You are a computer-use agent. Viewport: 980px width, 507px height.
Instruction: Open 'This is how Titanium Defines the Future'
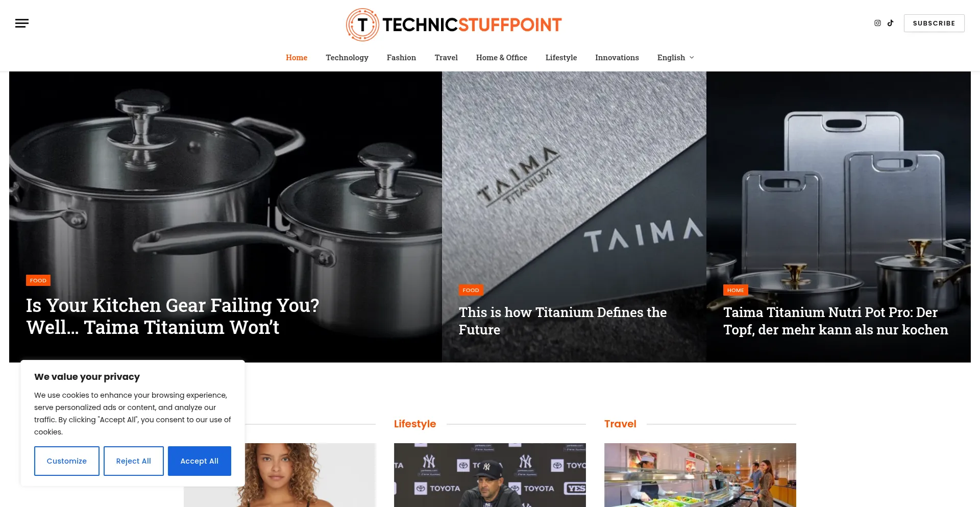[562, 321]
